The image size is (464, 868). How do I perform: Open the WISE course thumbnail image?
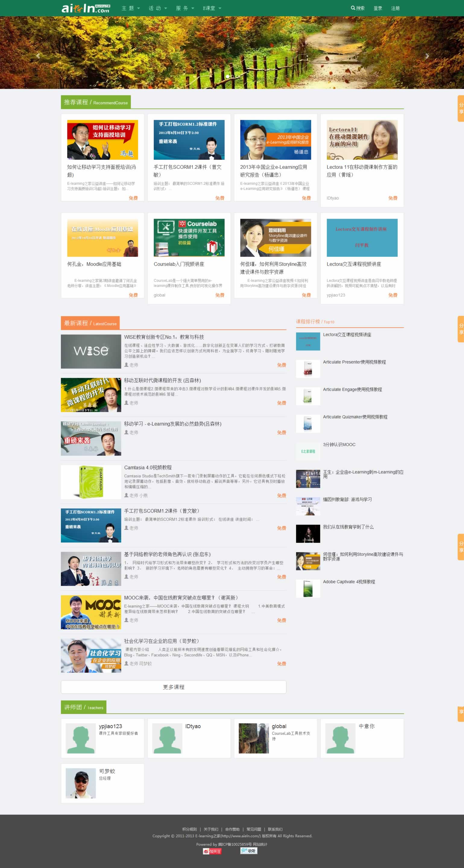(91, 351)
